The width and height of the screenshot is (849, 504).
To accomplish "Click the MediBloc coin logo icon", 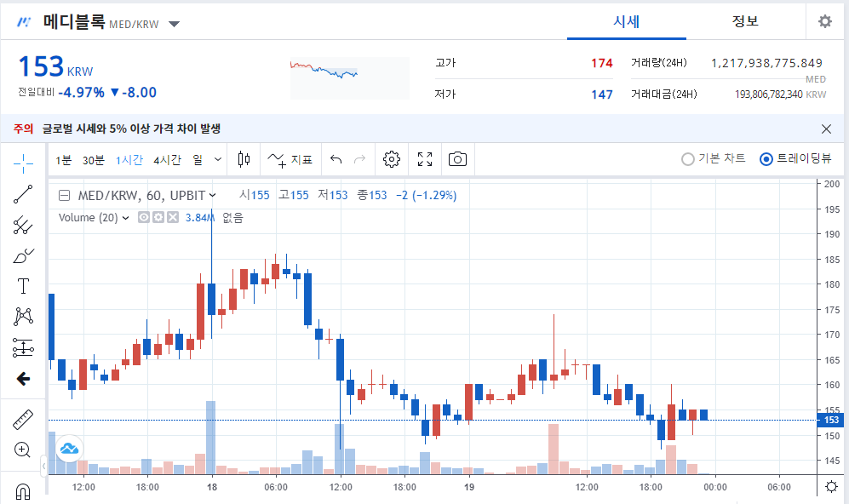I will point(25,21).
